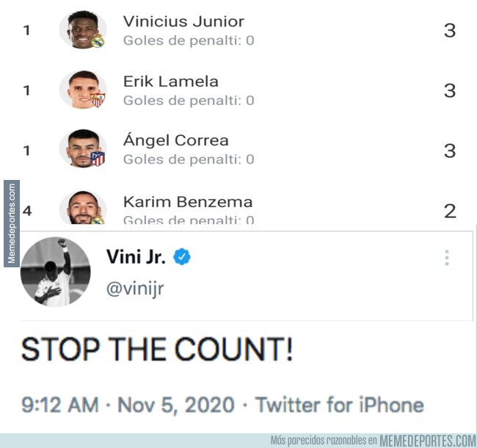Select the Vinicius Junior player name
This screenshot has height=448, width=477.
183,22
